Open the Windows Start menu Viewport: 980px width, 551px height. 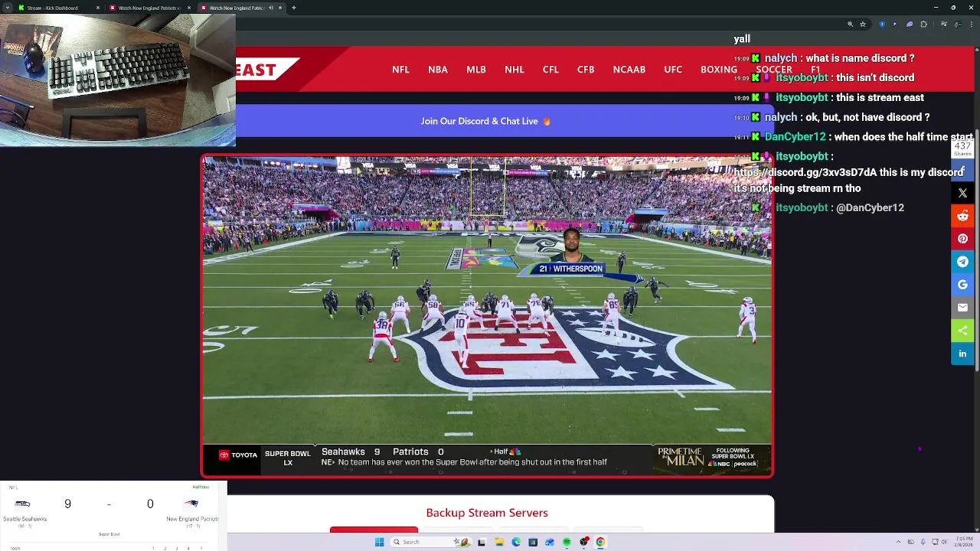(x=379, y=542)
